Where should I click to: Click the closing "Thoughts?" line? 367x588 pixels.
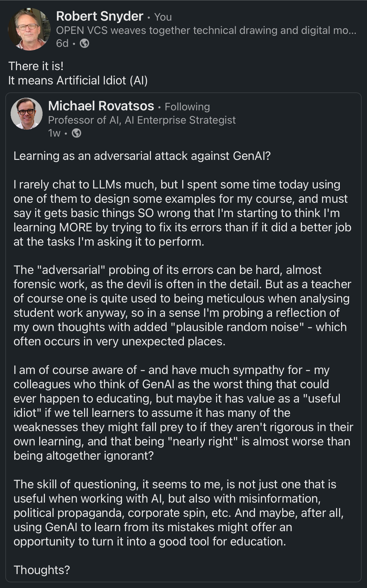pos(42,570)
